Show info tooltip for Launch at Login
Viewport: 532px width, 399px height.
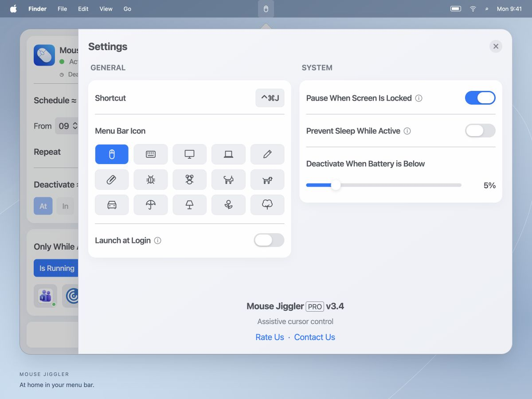click(x=157, y=240)
